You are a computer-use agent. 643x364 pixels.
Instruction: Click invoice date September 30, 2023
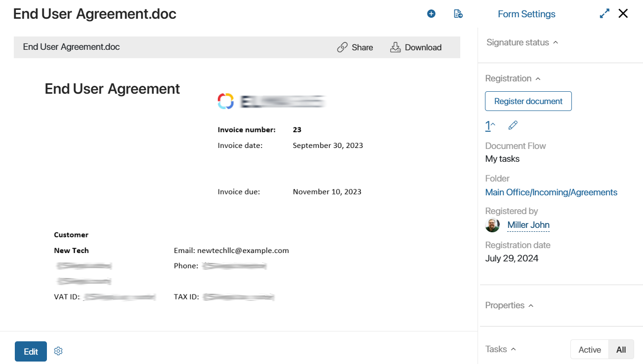[x=328, y=146]
